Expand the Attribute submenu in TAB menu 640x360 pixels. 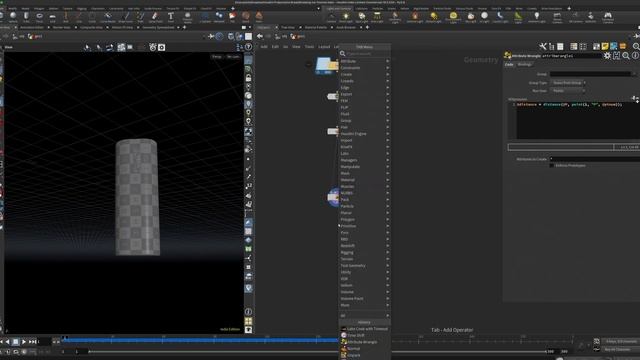[364, 61]
